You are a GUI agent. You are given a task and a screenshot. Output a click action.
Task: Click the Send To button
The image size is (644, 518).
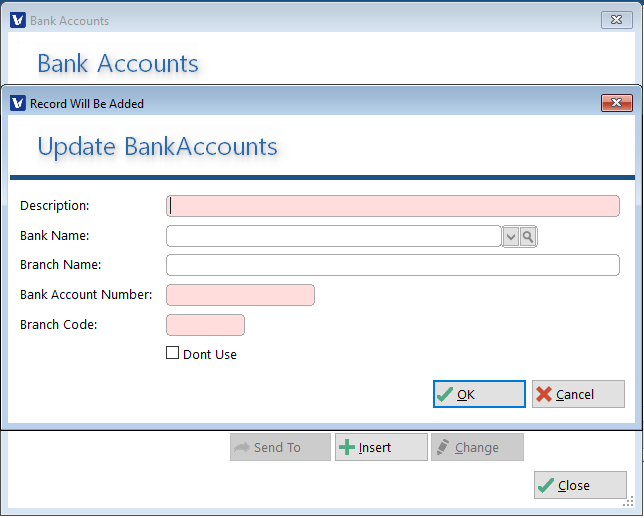point(280,447)
